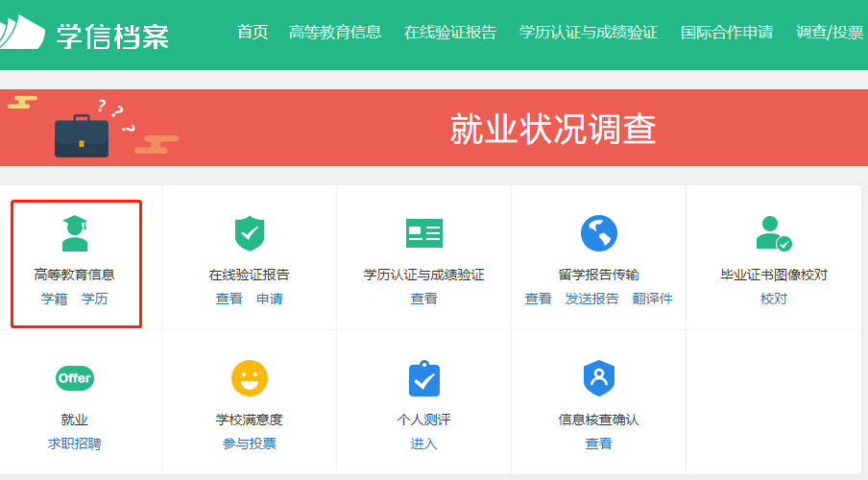Click the 学历认证与成绩验证 card icon
Viewport: 868px width, 480px height.
[x=423, y=233]
